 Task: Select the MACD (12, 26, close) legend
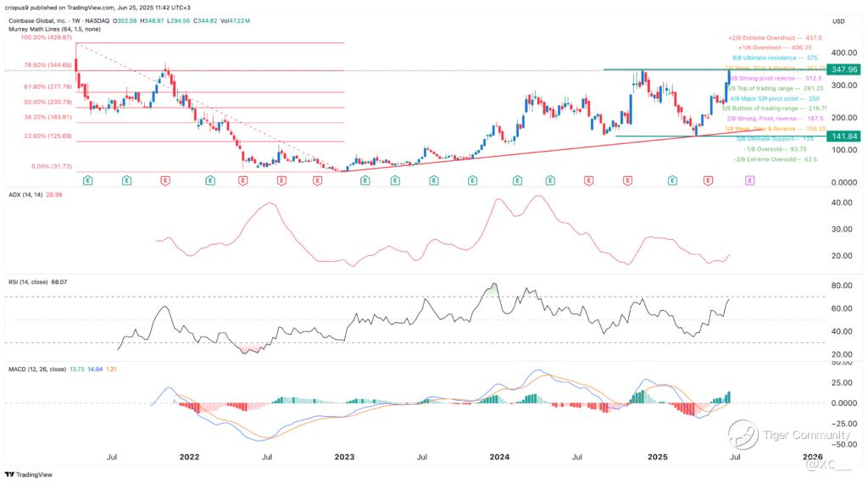37,369
